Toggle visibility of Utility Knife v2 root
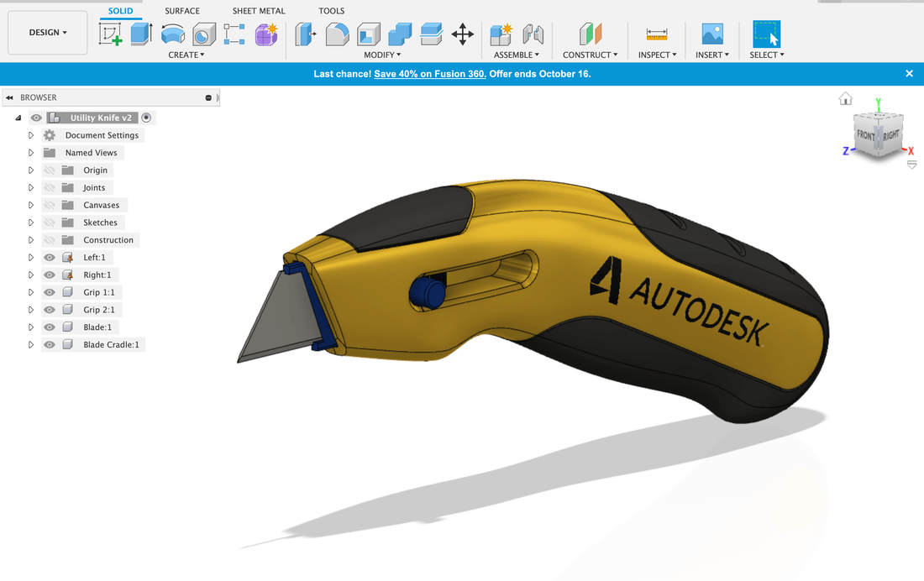 36,118
